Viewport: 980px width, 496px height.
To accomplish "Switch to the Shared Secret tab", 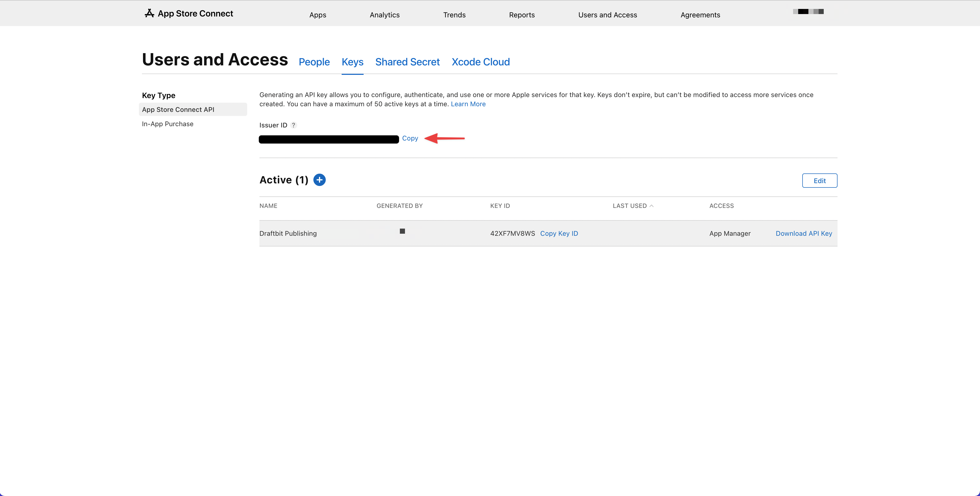I will pyautogui.click(x=407, y=62).
